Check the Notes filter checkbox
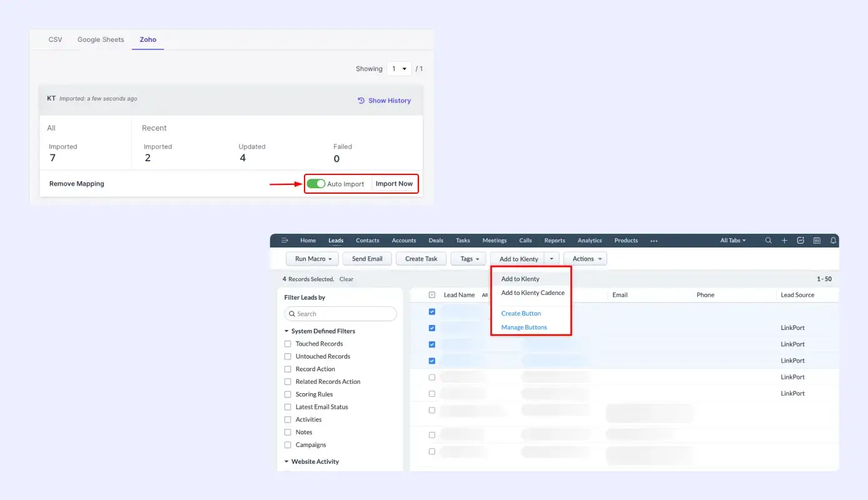 [288, 432]
